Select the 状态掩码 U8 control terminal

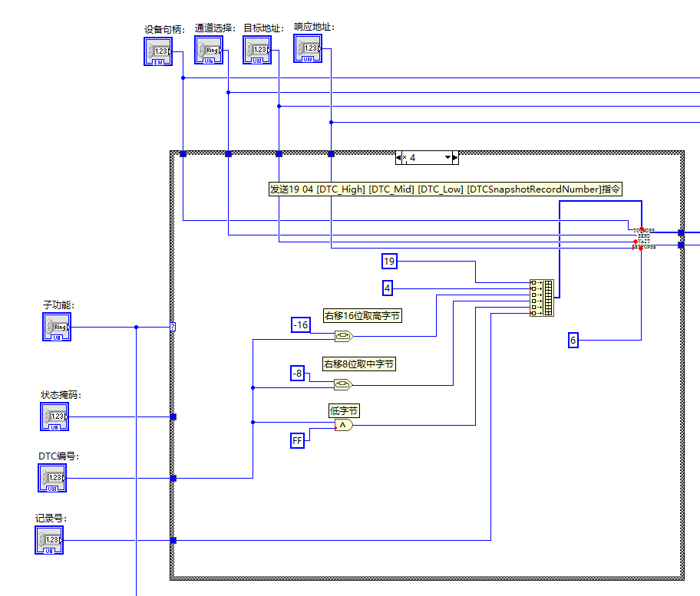coord(54,417)
